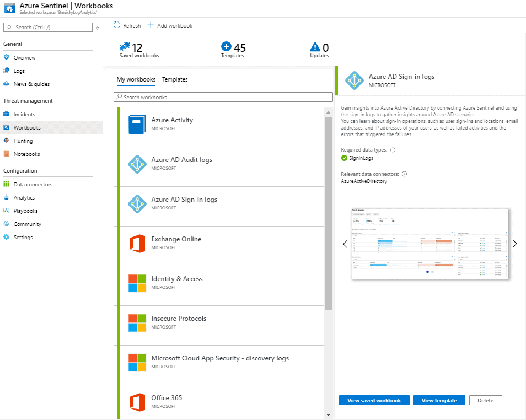The height and width of the screenshot is (420, 526).
Task: Click the Cloud App Security Microsoft icon
Action: click(137, 362)
